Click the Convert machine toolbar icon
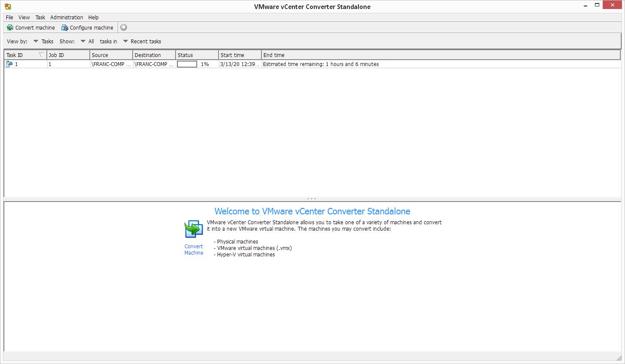The height and width of the screenshot is (364, 625). [x=10, y=27]
